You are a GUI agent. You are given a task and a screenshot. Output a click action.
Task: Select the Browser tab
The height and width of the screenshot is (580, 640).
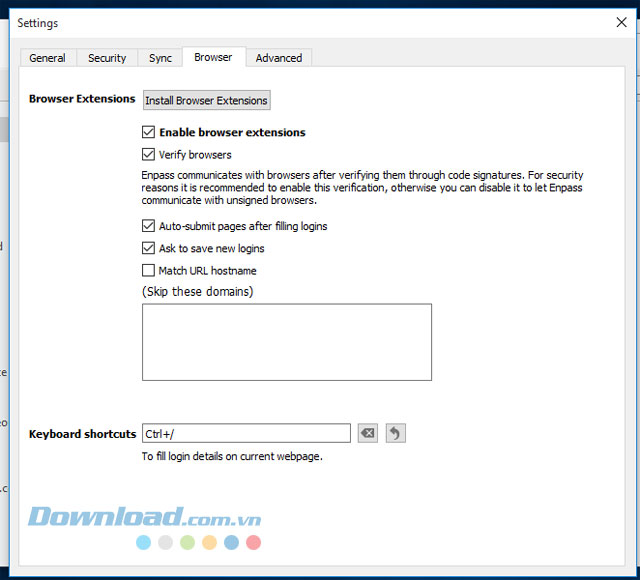213,57
